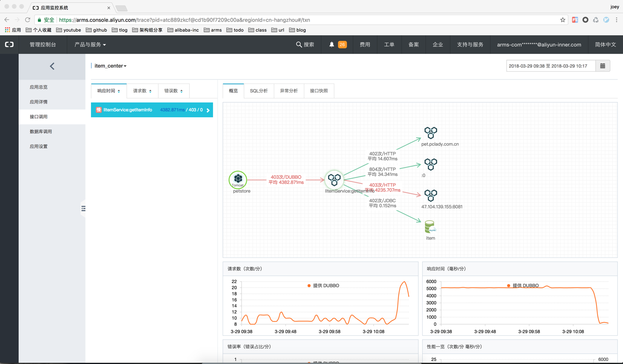This screenshot has width=623, height=364.
Task: Click the 402次/JDBC edge label
Action: pos(382,203)
